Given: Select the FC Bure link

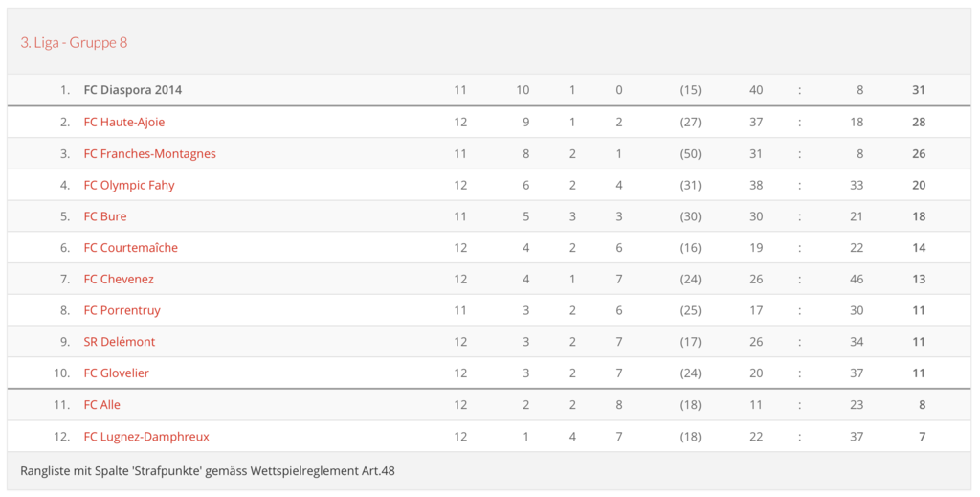Looking at the screenshot, I should (105, 216).
